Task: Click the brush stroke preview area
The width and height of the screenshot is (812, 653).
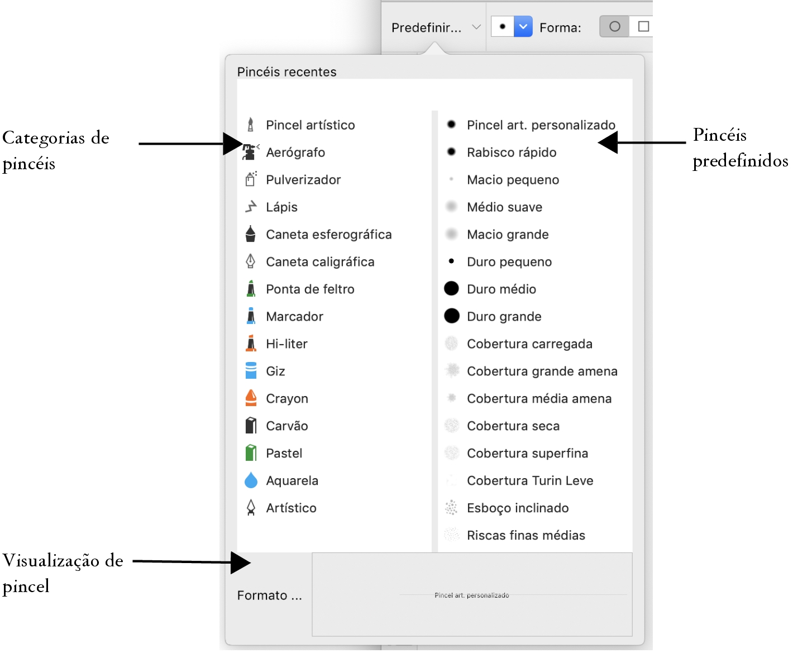Action: [471, 594]
